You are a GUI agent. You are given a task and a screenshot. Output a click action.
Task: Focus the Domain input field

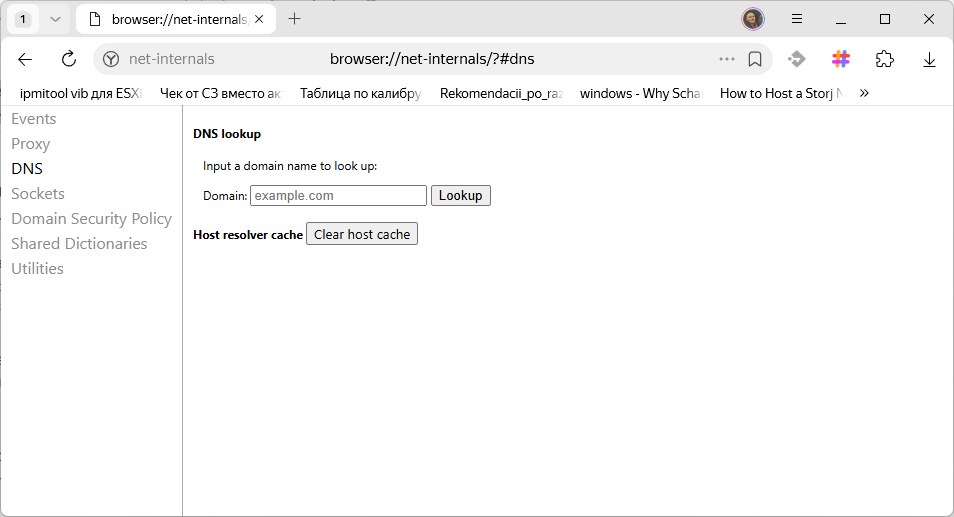pos(338,195)
